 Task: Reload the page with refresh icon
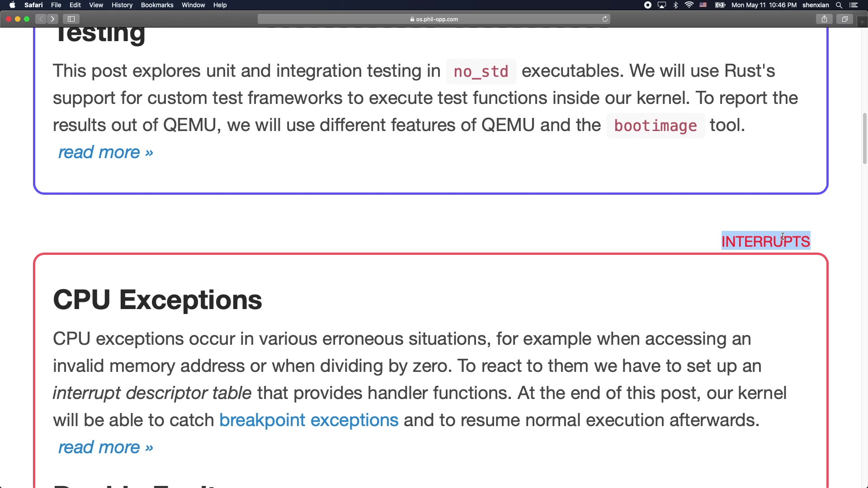[x=605, y=19]
